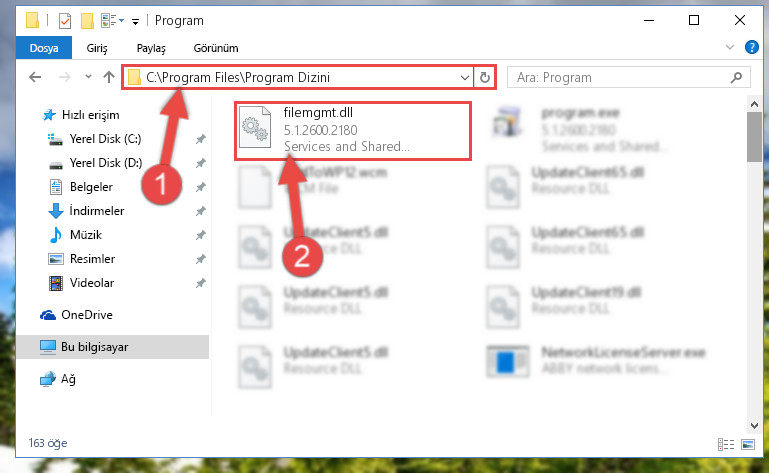Viewport: 769px width, 473px height.
Task: Refresh the Program Dizini folder
Action: click(485, 78)
